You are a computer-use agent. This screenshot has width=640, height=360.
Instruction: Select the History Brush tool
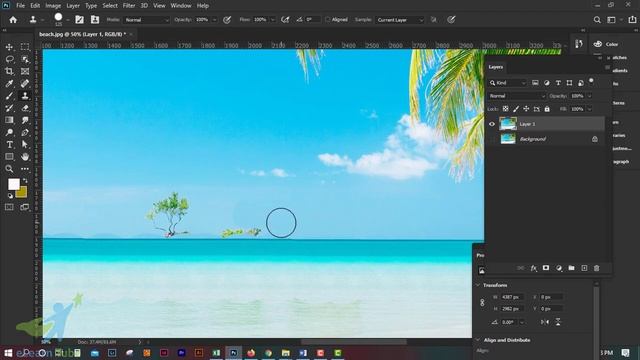(9, 108)
